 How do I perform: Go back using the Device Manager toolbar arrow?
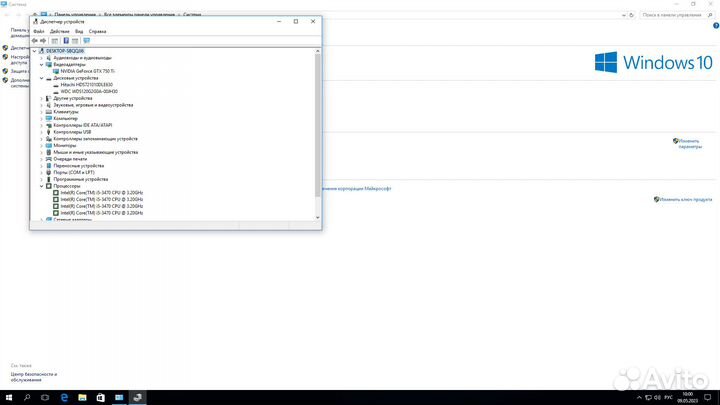tap(34, 41)
